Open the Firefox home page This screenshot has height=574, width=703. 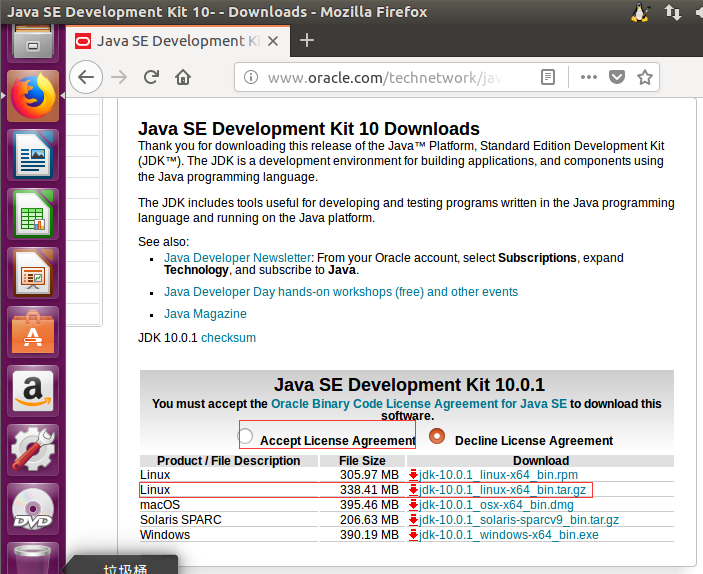click(183, 77)
